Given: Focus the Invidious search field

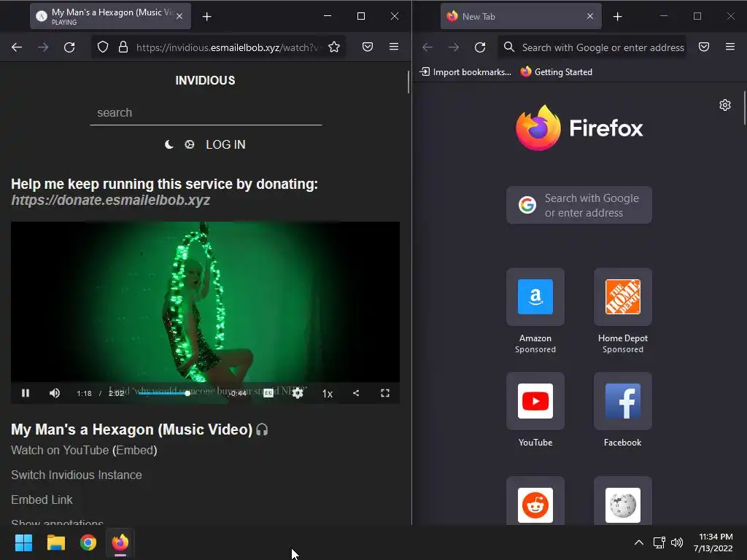Looking at the screenshot, I should point(206,113).
